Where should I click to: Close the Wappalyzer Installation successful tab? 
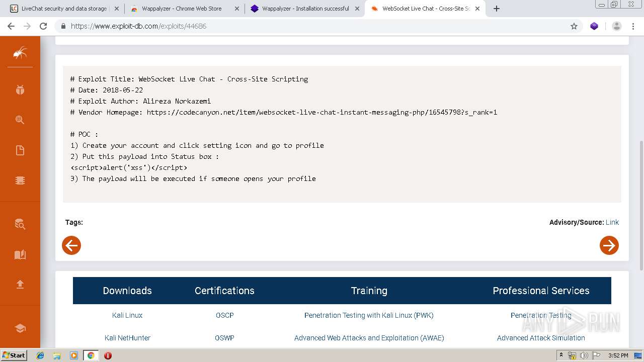click(357, 9)
